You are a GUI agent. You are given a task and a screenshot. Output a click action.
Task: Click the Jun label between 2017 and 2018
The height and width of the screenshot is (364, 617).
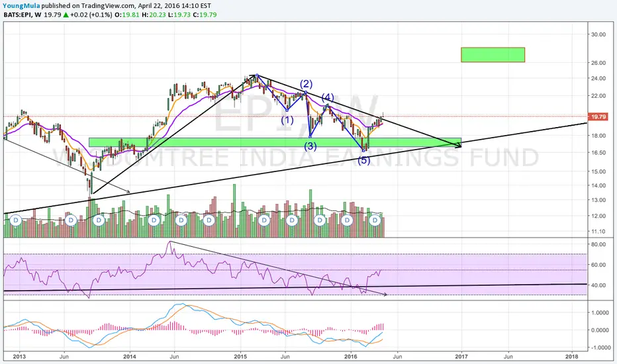(508, 357)
